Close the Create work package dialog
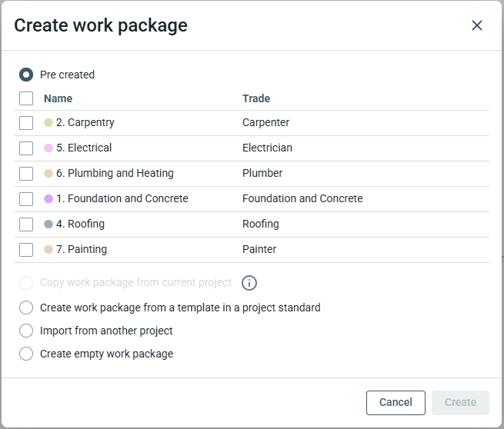Image resolution: width=504 pixels, height=429 pixels. click(x=477, y=25)
